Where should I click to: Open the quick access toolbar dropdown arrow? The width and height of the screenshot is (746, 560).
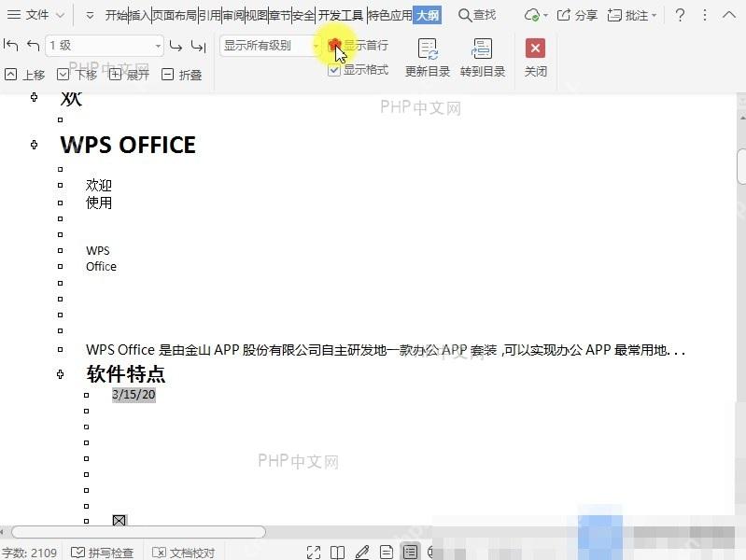(x=90, y=16)
